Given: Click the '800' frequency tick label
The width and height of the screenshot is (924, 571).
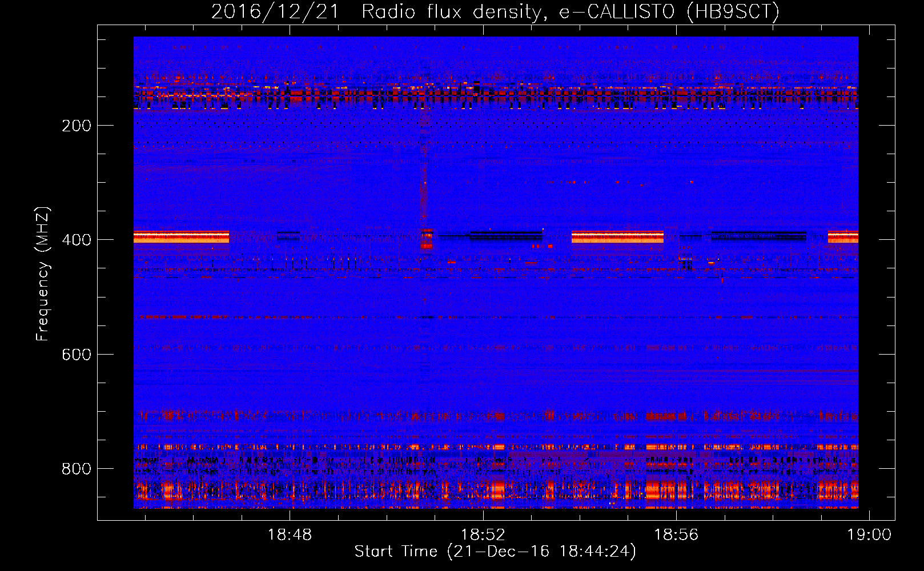Looking at the screenshot, I should click(77, 469).
